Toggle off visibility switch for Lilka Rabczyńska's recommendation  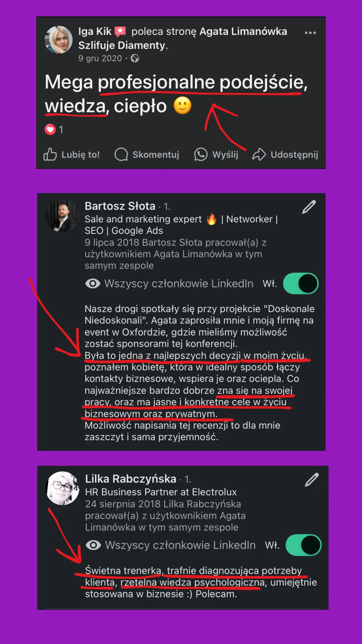(303, 545)
